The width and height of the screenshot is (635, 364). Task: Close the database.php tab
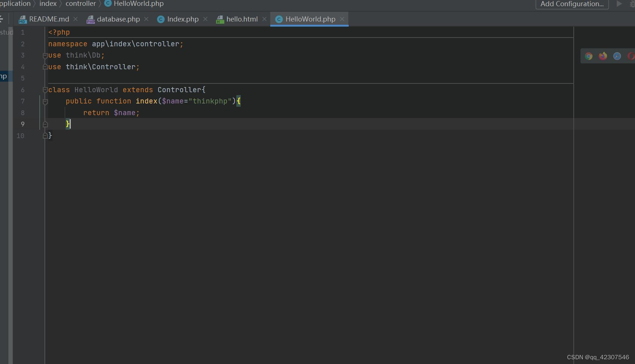coord(146,19)
